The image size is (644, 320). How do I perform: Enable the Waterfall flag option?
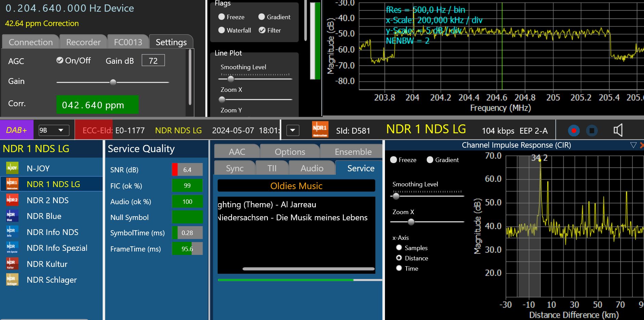pos(221,30)
